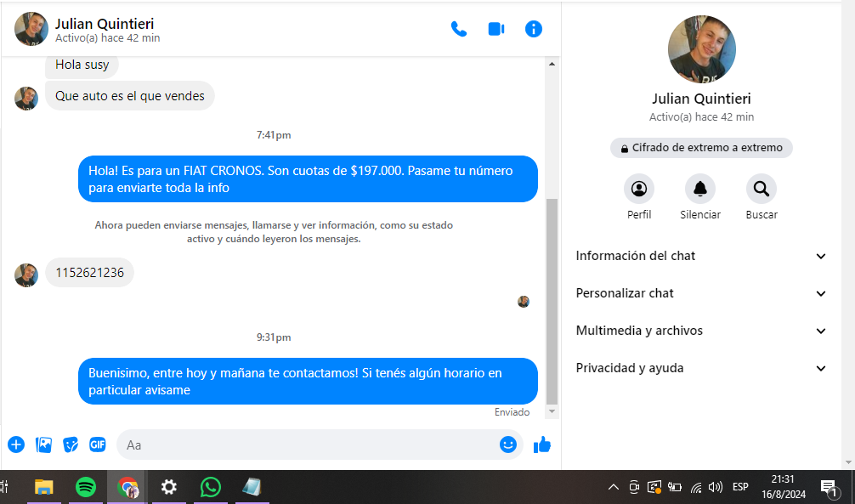This screenshot has width=855, height=504.
Task: Send a thumbs-up like
Action: click(542, 445)
